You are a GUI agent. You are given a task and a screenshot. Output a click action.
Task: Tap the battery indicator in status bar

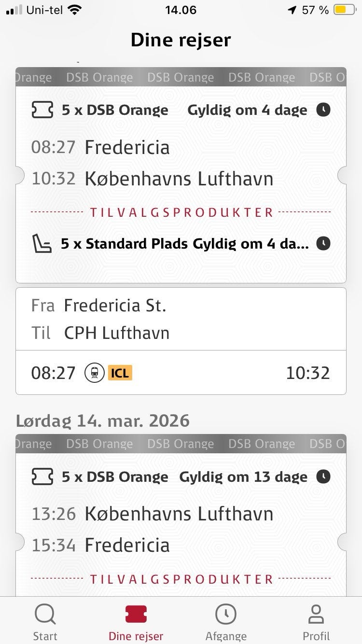[344, 10]
